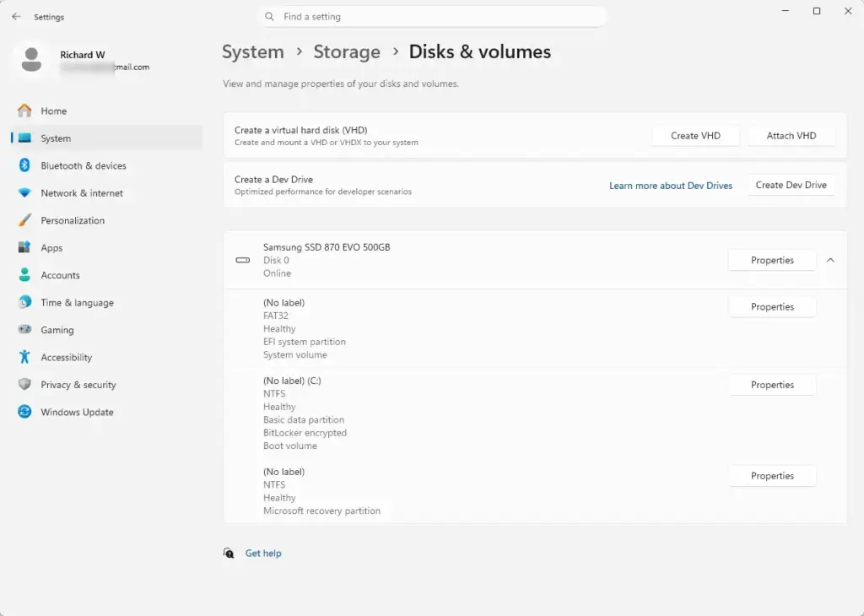
Task: Minimize the Settings window
Action: [x=786, y=11]
